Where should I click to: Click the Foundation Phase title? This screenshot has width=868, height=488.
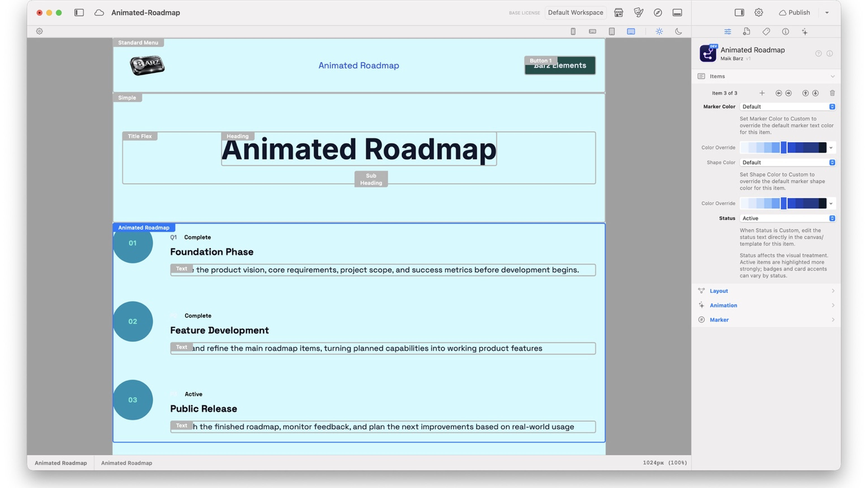212,252
